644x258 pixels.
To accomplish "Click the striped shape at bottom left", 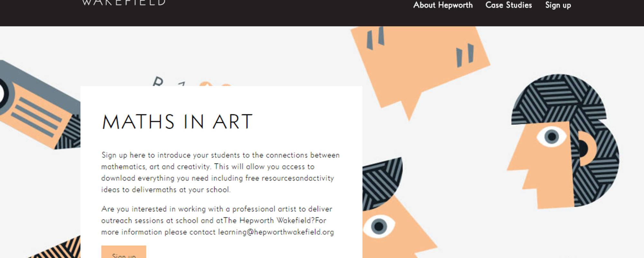I will click(x=55, y=248).
